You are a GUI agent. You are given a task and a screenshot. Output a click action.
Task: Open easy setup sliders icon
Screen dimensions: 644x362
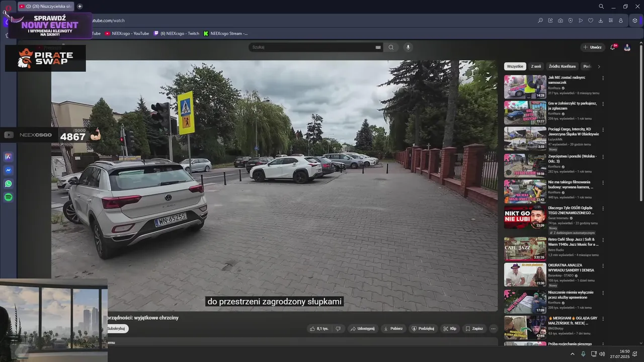pyautogui.click(x=611, y=21)
